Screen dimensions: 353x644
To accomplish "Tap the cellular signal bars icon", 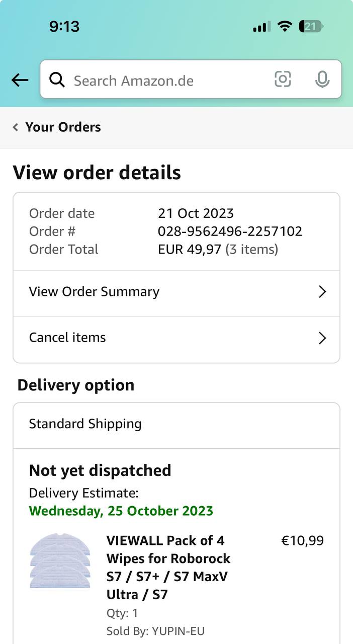I will pos(261,27).
